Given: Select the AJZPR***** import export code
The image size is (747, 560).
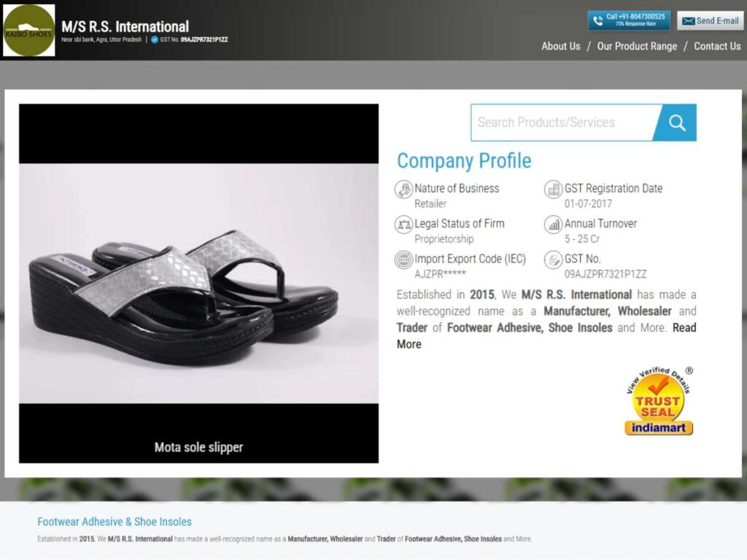Looking at the screenshot, I should point(440,274).
